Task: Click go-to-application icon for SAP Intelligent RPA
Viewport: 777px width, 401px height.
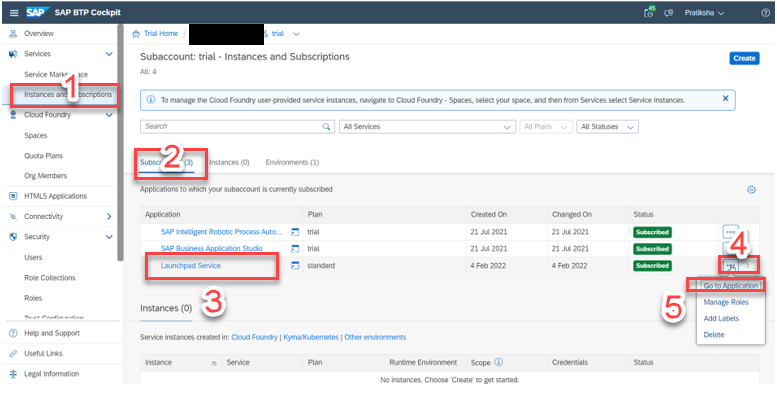Action: tap(295, 232)
